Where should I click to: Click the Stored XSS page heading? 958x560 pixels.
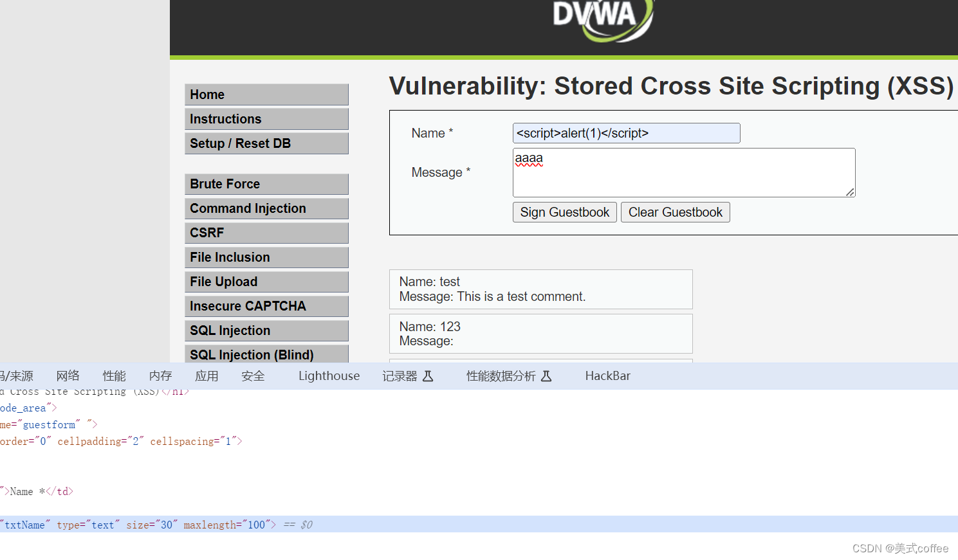(671, 86)
